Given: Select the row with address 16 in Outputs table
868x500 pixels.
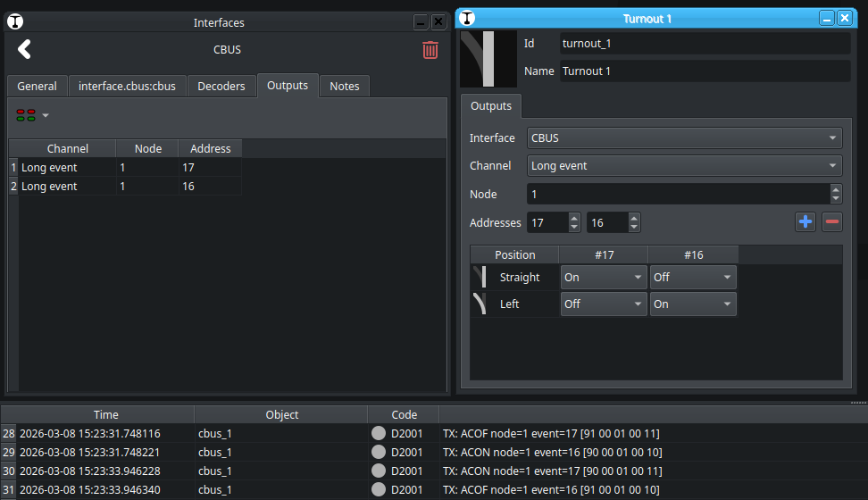Looking at the screenshot, I should coord(125,187).
